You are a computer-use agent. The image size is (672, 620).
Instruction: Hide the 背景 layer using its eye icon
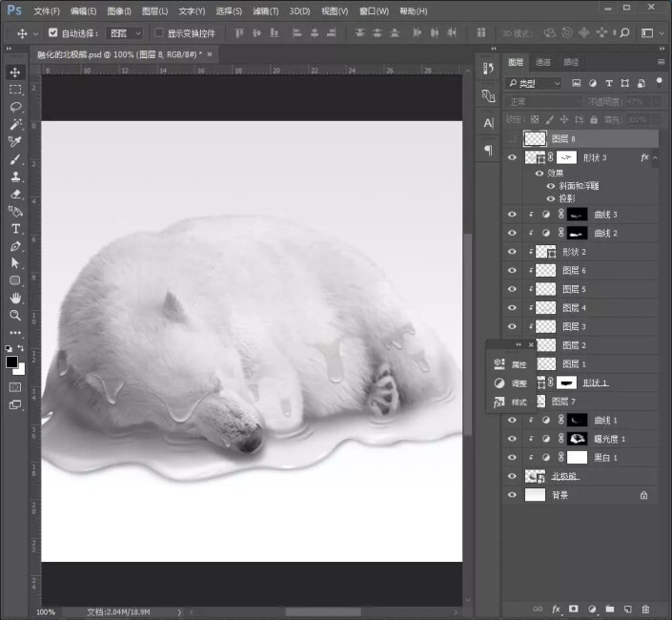tap(513, 495)
